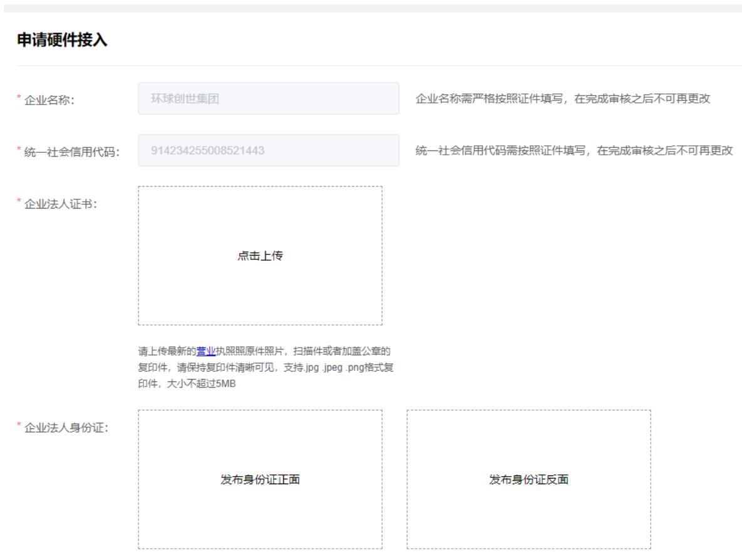Focus the 统一社会信用代码 input field
This screenshot has width=742, height=560.
pyautogui.click(x=268, y=150)
